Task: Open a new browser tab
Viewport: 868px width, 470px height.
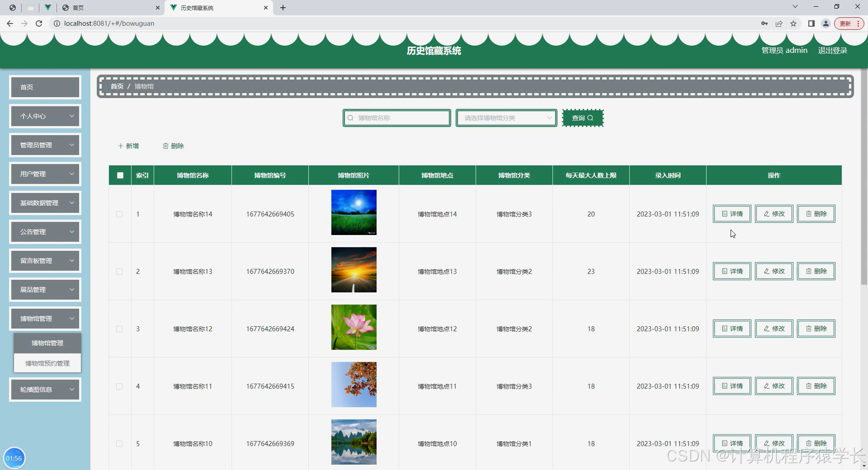Action: point(283,8)
